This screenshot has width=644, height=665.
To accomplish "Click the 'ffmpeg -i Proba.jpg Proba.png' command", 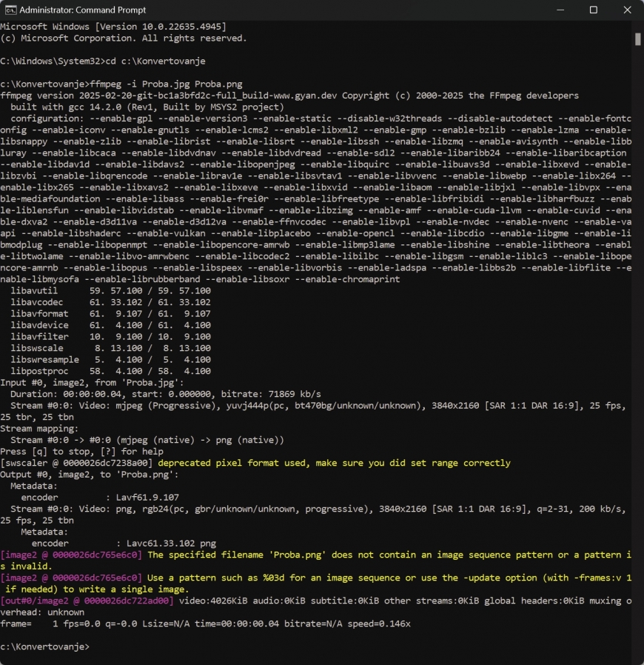I will [x=167, y=84].
